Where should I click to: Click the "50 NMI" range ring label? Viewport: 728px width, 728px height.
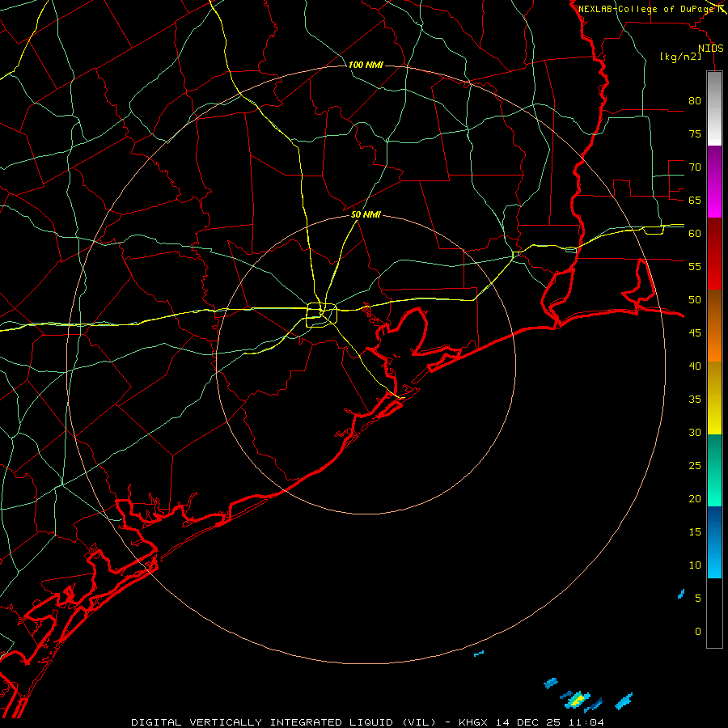[x=366, y=214]
